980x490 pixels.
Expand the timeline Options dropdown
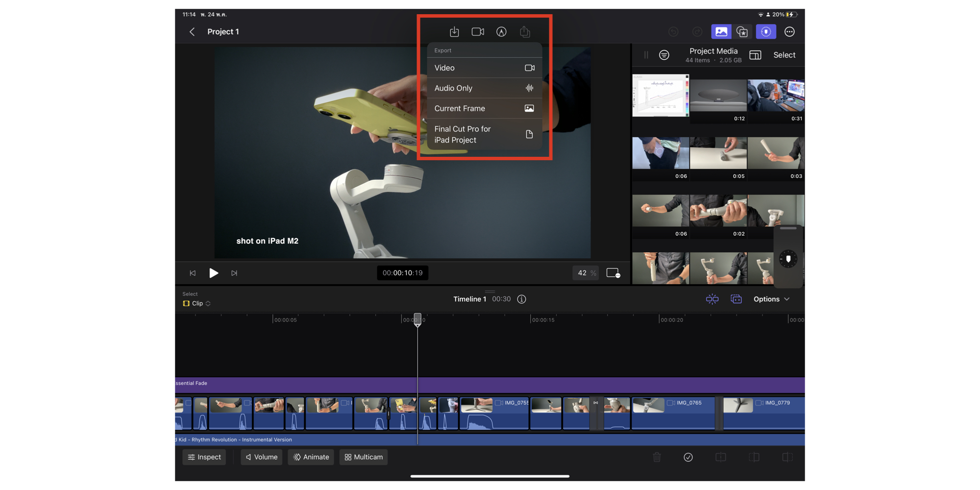[x=771, y=299]
